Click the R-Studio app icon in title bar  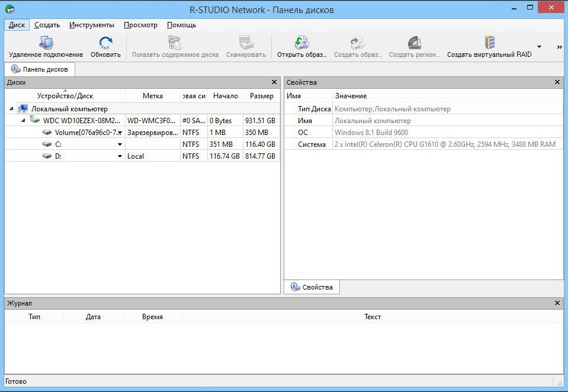(x=10, y=9)
